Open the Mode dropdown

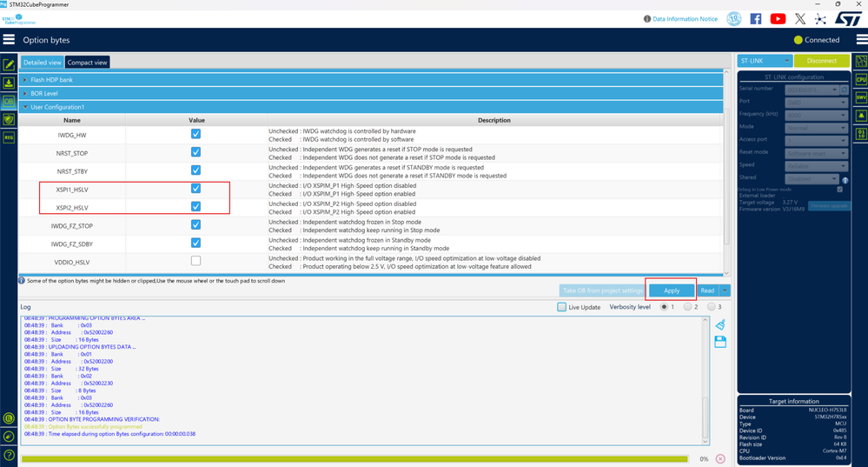[816, 128]
